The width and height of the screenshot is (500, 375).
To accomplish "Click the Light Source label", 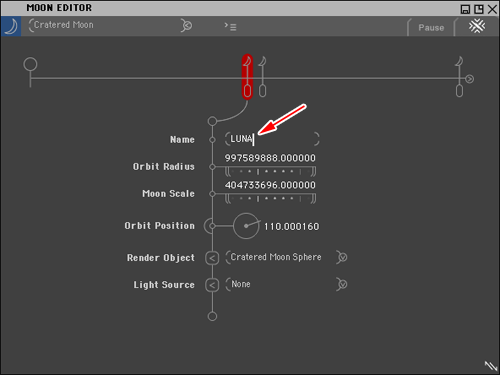I will (x=164, y=285).
